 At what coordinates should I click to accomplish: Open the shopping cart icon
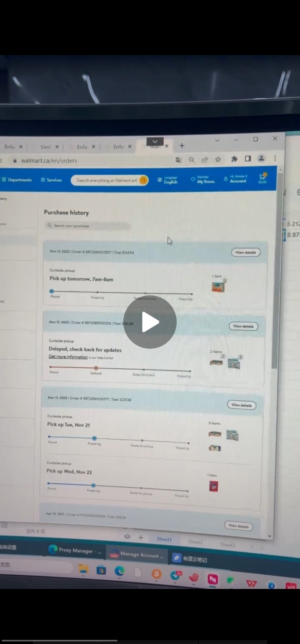click(262, 178)
